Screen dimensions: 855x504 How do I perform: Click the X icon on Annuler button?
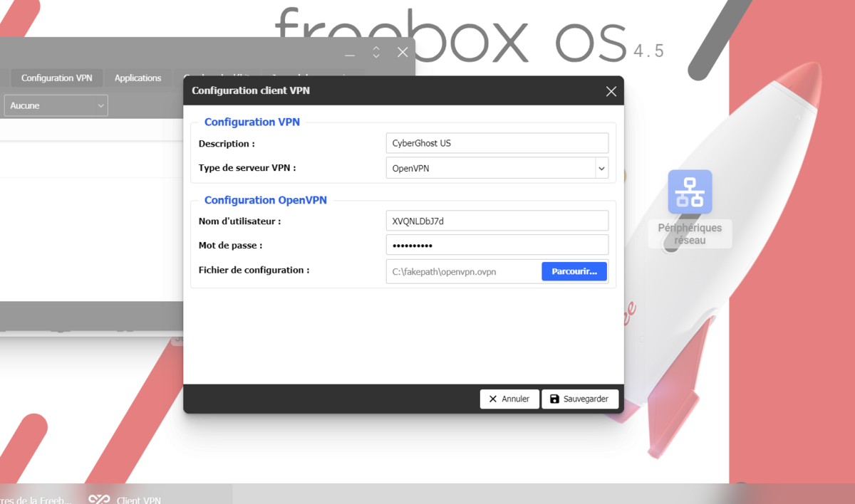(493, 399)
